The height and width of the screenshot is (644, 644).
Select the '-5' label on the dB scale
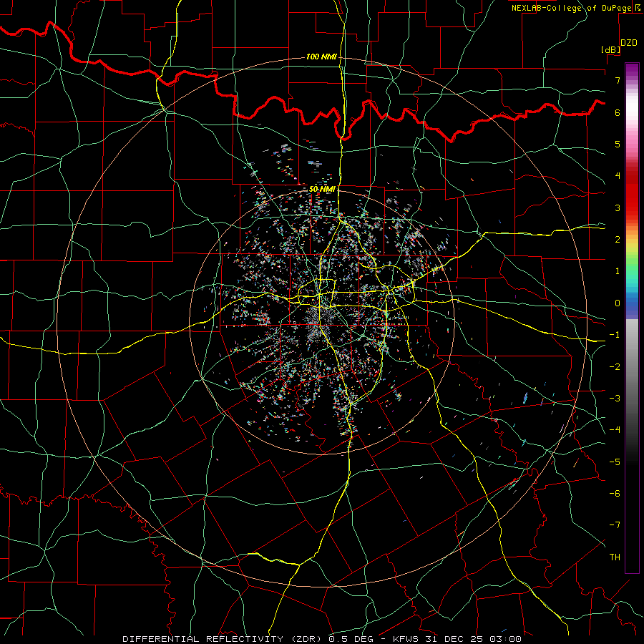[x=615, y=462]
